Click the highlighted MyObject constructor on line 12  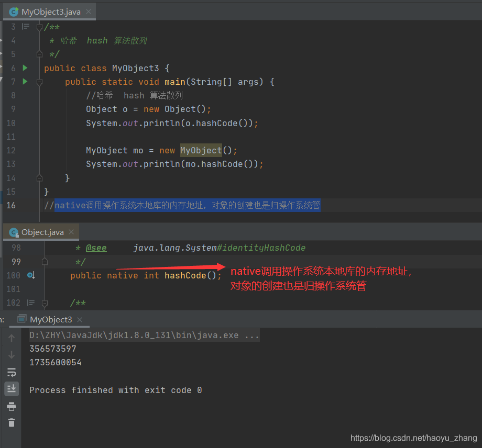click(x=201, y=150)
